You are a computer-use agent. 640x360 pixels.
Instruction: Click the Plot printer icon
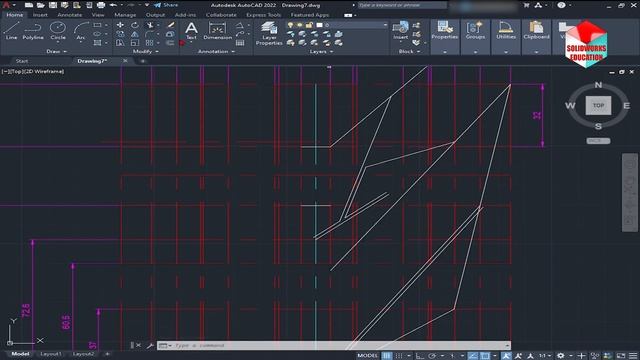pyautogui.click(x=101, y=5)
